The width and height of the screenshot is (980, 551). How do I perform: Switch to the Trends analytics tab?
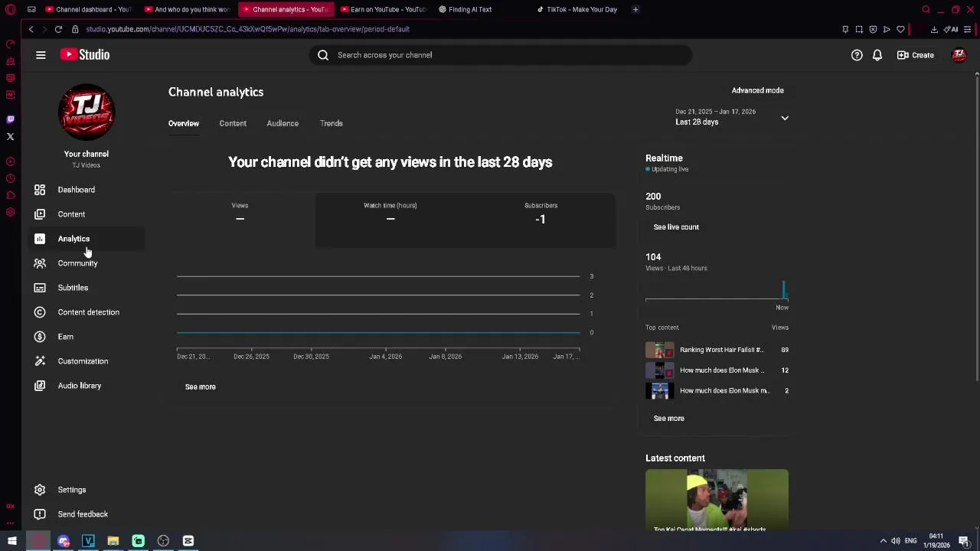point(332,123)
